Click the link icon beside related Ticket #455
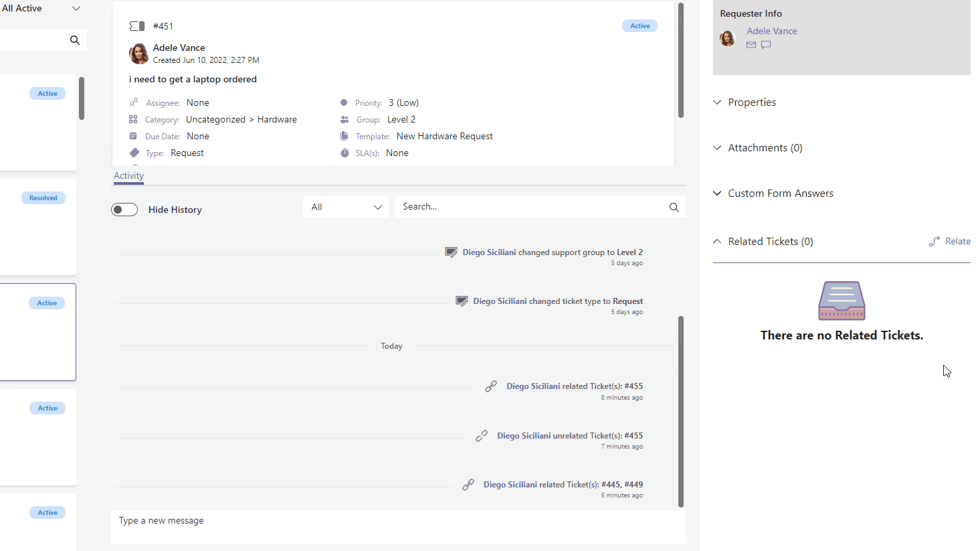 pos(491,386)
